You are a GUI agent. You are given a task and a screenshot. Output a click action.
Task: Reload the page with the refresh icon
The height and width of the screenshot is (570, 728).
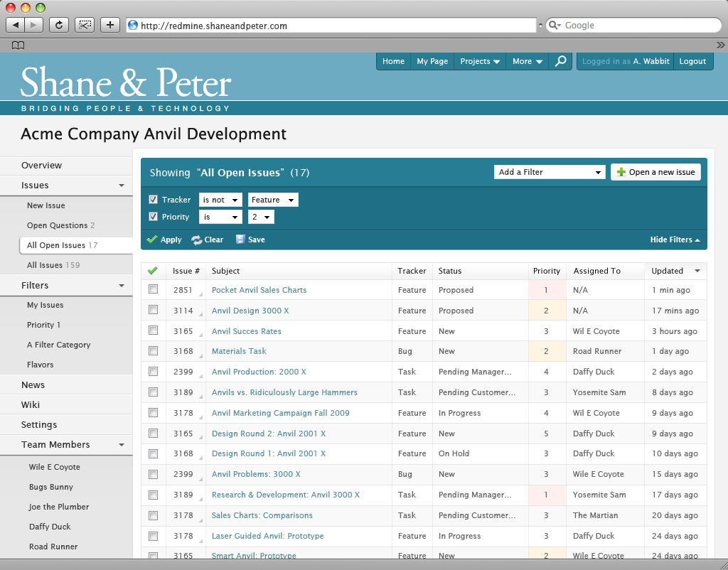click(x=59, y=25)
